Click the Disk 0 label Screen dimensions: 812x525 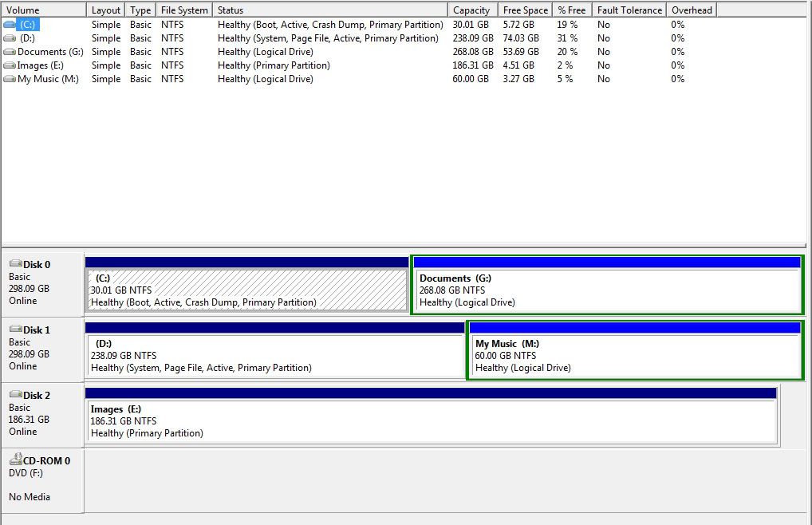[x=36, y=265]
